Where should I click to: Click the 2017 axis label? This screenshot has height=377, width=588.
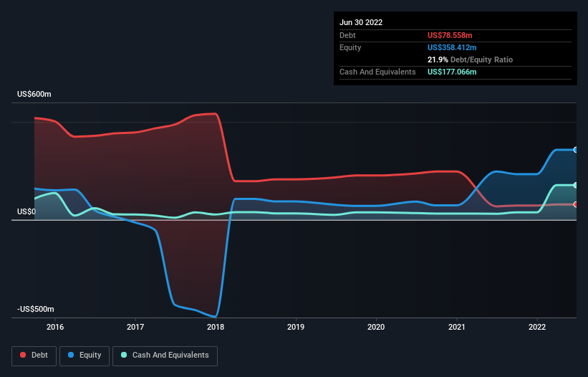pyautogui.click(x=135, y=327)
